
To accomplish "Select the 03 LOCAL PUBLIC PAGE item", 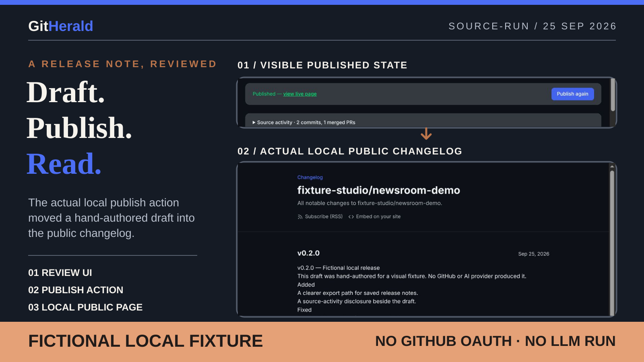I will point(85,307).
